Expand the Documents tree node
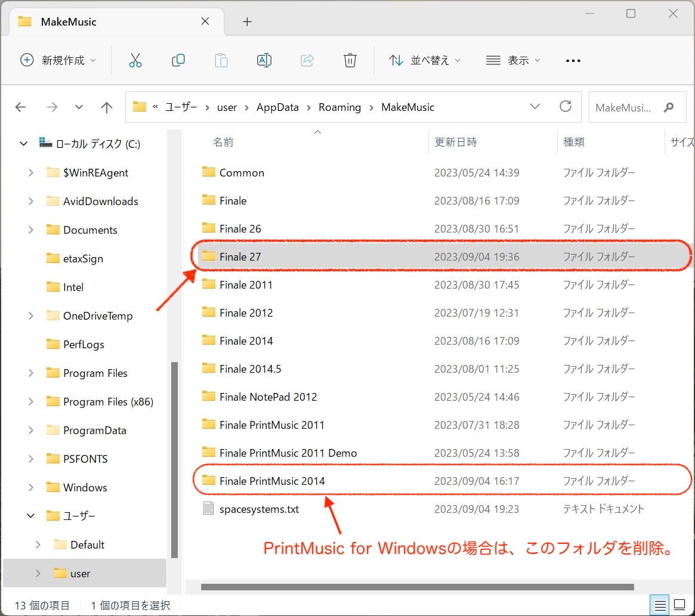Screen dimensions: 695x616 coord(30,230)
